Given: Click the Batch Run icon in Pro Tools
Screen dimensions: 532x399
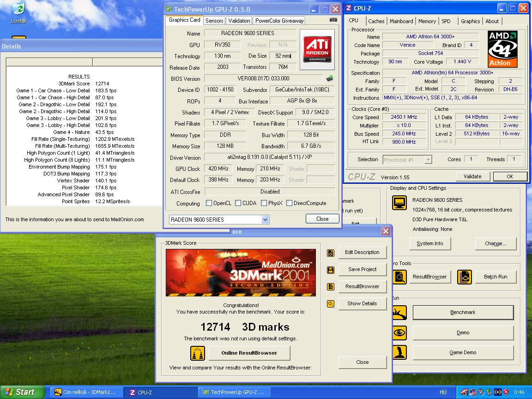Looking at the screenshot, I should coord(465,277).
